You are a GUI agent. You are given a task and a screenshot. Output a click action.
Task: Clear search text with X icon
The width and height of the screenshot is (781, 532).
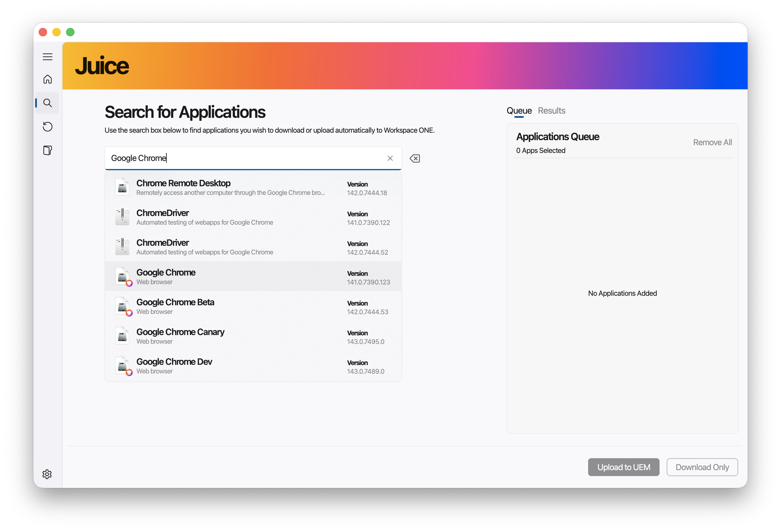pyautogui.click(x=390, y=158)
